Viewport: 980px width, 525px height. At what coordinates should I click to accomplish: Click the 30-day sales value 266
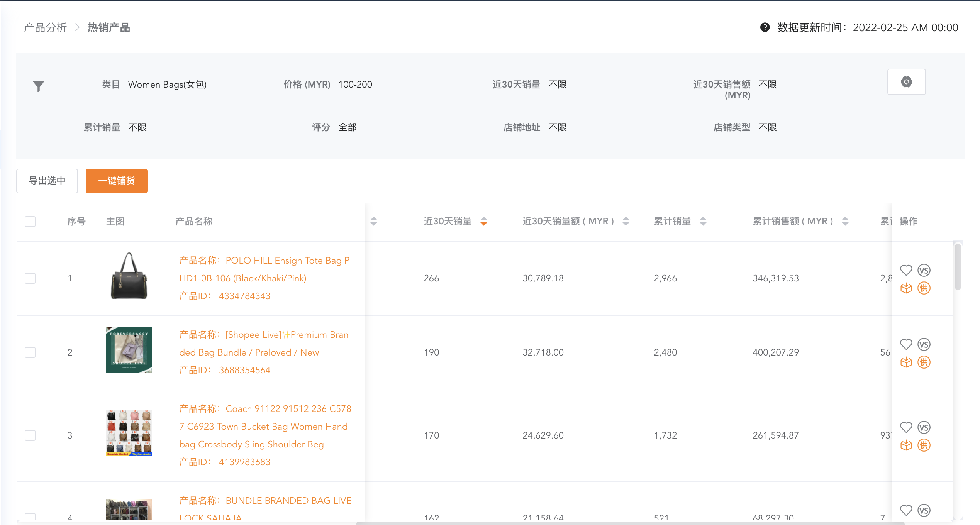pos(431,278)
